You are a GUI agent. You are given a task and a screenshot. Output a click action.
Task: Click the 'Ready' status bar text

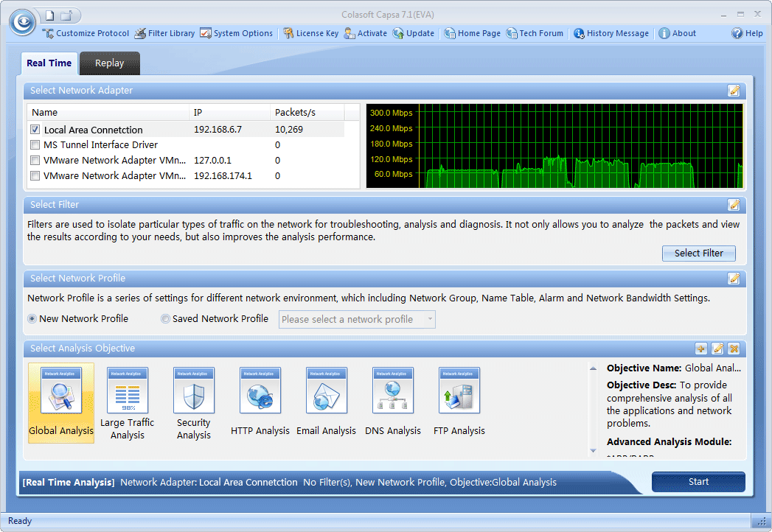[x=20, y=521]
